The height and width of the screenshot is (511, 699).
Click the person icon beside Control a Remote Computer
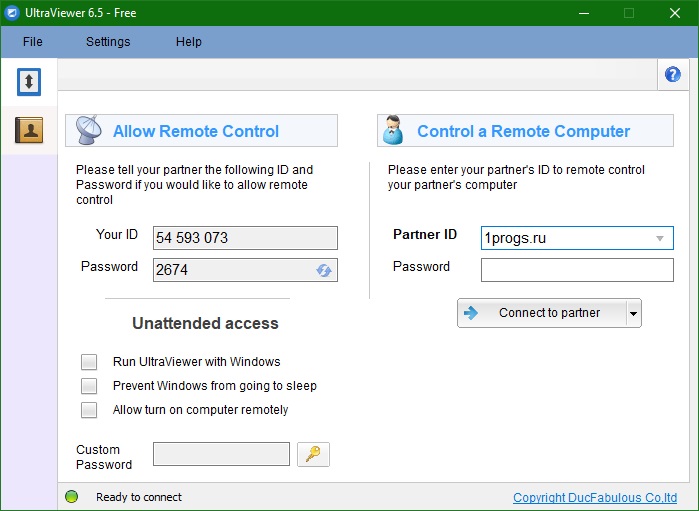pyautogui.click(x=394, y=131)
